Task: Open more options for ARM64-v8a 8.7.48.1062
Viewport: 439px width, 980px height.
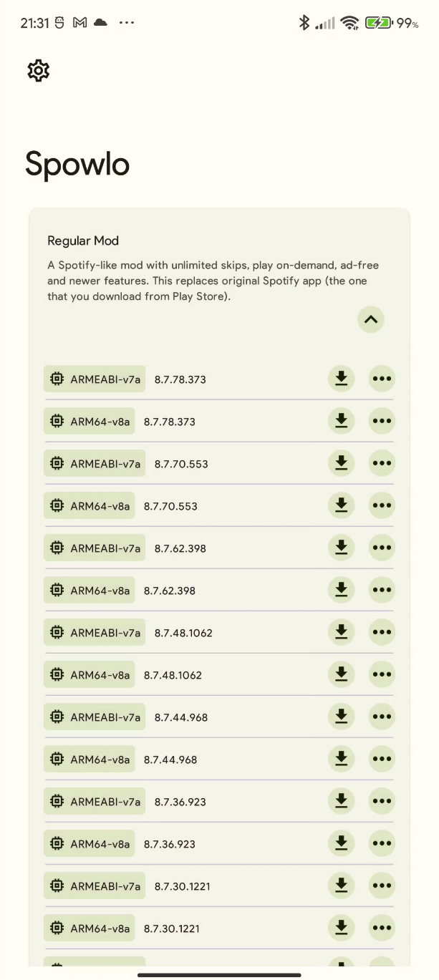Action: tap(382, 674)
